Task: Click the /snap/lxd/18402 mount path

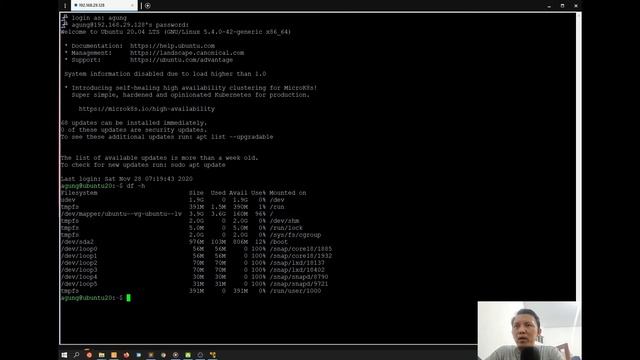Action: point(297,270)
